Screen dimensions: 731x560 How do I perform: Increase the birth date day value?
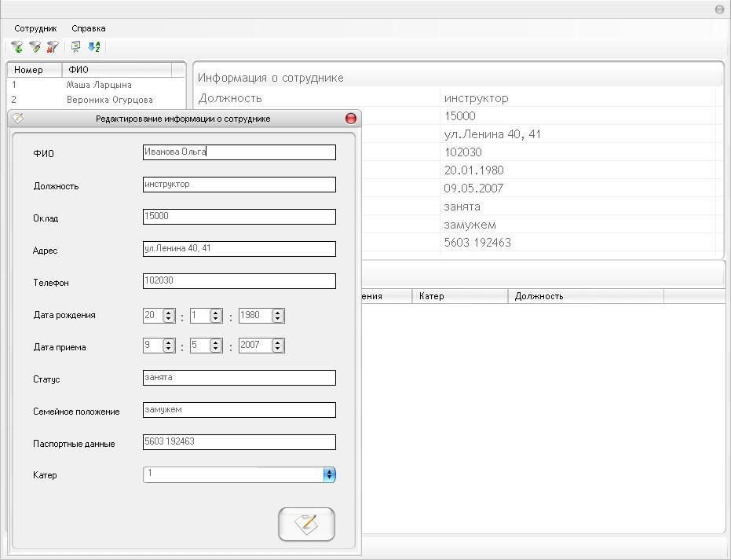point(169,313)
